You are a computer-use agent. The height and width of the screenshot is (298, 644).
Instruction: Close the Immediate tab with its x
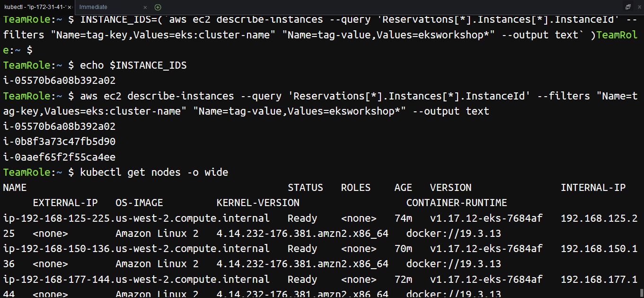[x=145, y=8]
